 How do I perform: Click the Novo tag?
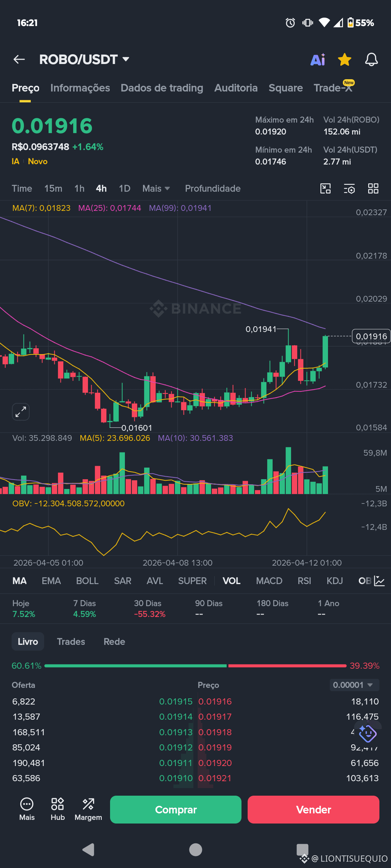tap(38, 161)
